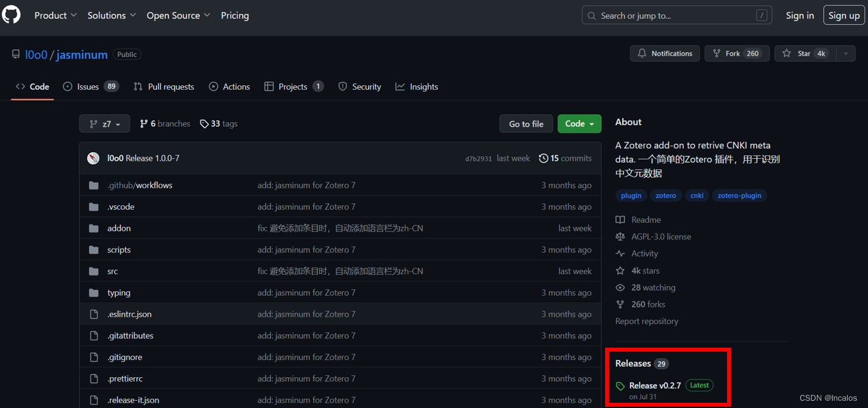This screenshot has width=868, height=408.
Task: Open the 15 commits history link
Action: point(565,158)
